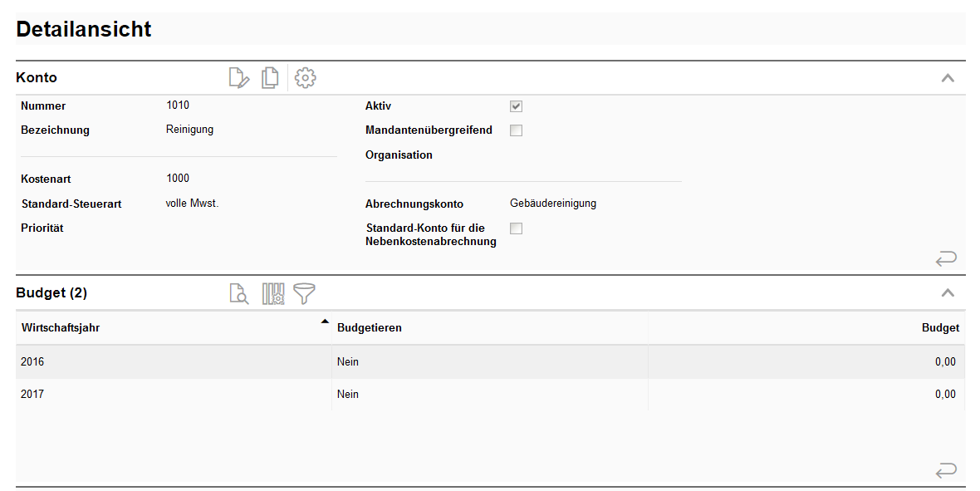Click the edit document icon in Konto
Viewport: 980px width, 491px height.
pos(238,78)
